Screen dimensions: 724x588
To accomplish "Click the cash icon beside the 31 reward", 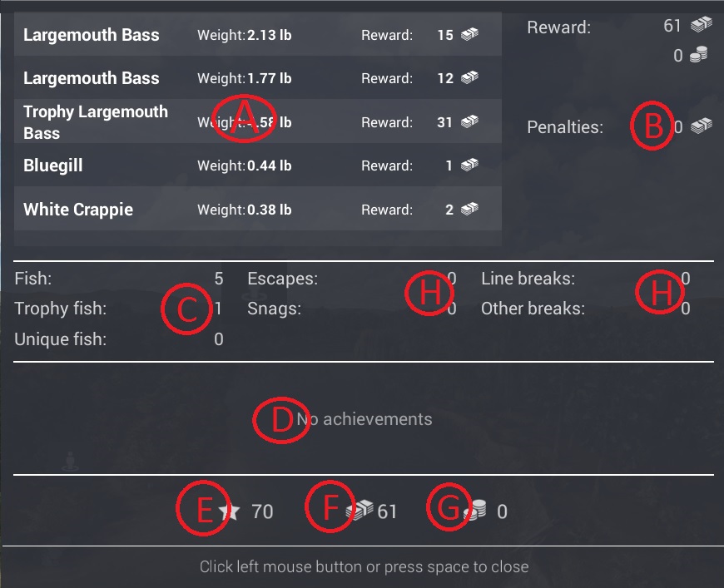I will (470, 122).
